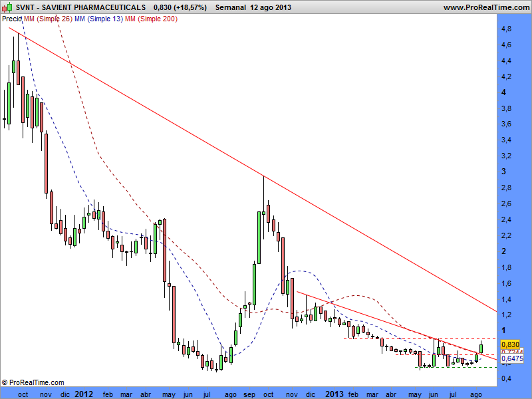Select the MM (Simple 200) indicator label
Image resolution: width=532 pixels, height=399 pixels.
(151, 19)
